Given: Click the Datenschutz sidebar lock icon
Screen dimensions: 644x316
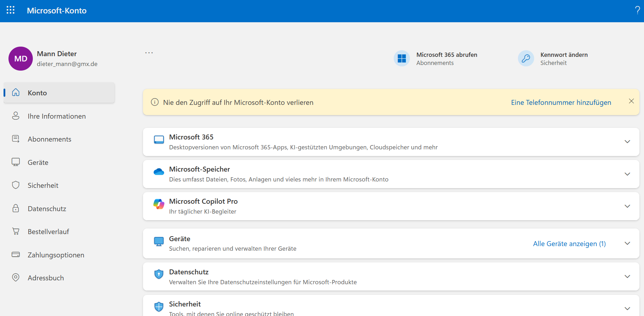Looking at the screenshot, I should coord(16,208).
